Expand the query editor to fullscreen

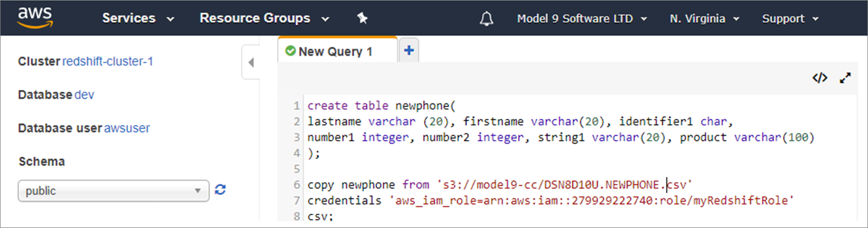845,78
